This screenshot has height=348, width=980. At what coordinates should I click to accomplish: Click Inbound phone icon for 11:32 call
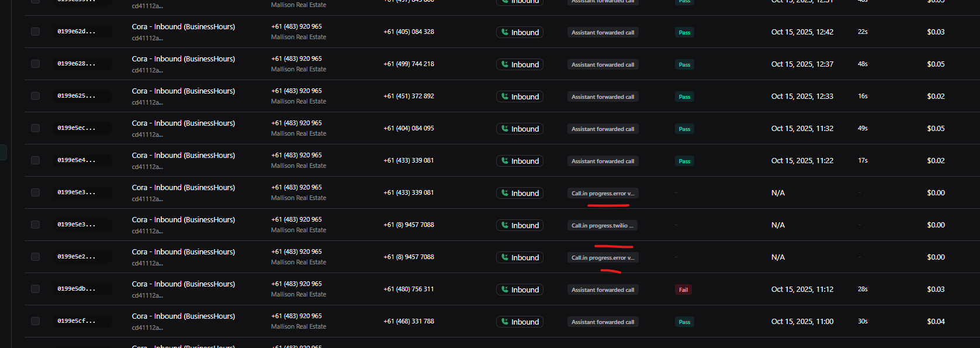[505, 129]
